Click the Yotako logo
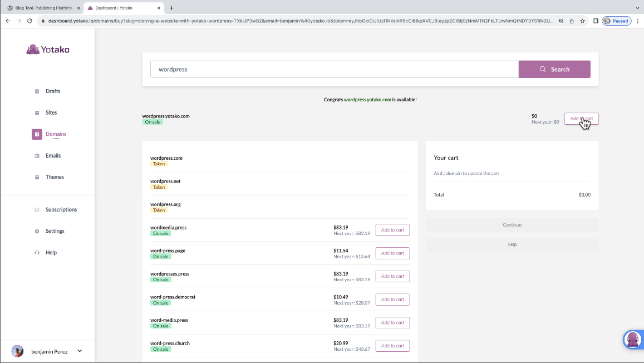 click(x=48, y=50)
